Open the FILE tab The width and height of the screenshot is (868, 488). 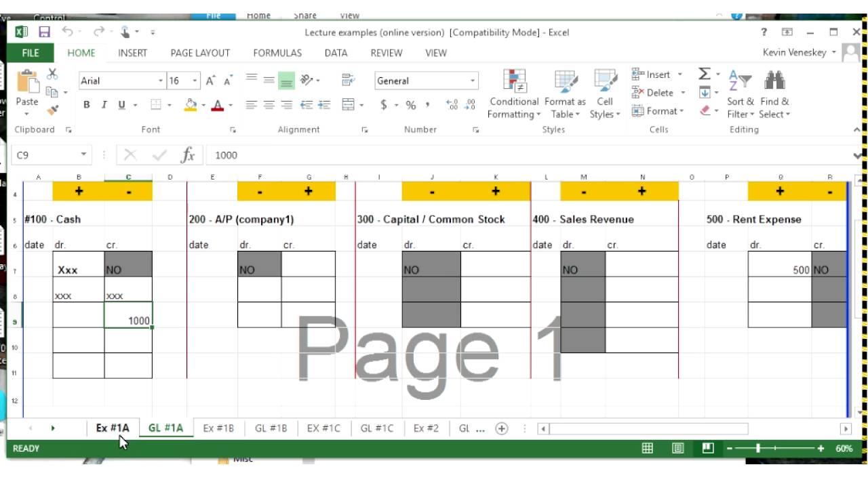tap(31, 53)
